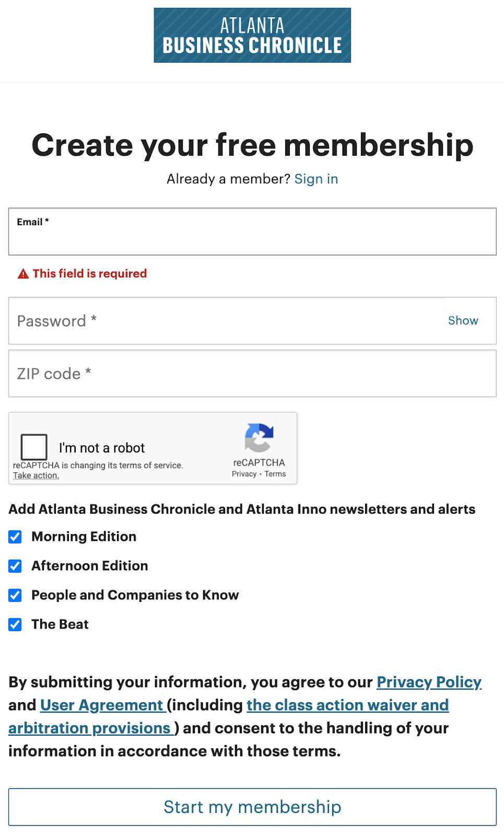
Task: Open the class action waiver and arbitration provisions
Action: 347,705
